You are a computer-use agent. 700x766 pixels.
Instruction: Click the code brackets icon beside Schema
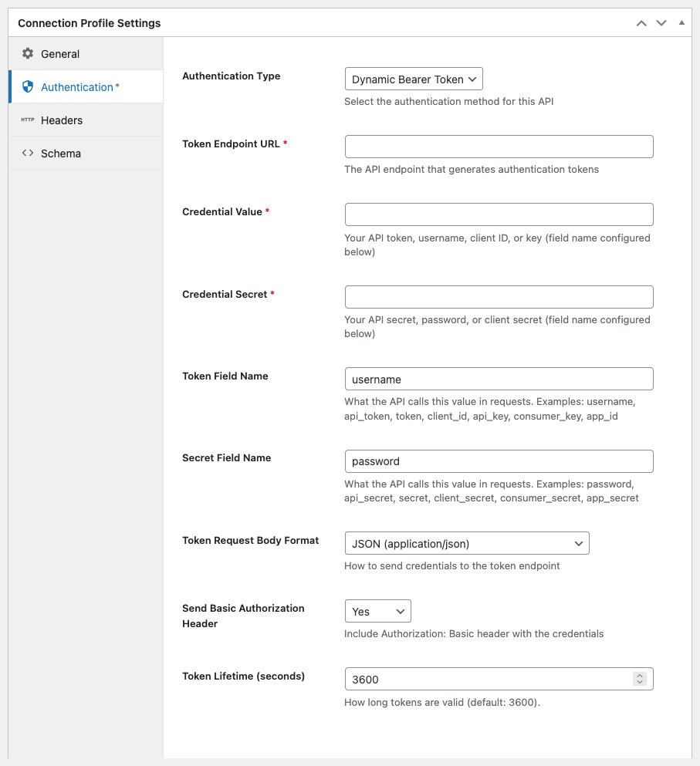click(x=28, y=153)
